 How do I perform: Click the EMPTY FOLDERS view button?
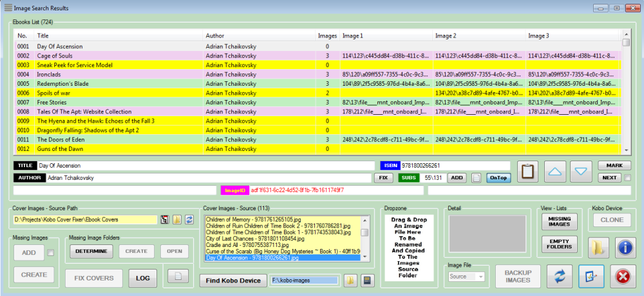pos(560,244)
